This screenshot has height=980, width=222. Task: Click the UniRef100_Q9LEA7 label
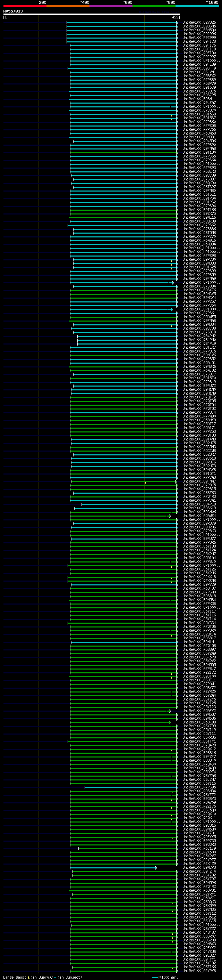[199, 103]
